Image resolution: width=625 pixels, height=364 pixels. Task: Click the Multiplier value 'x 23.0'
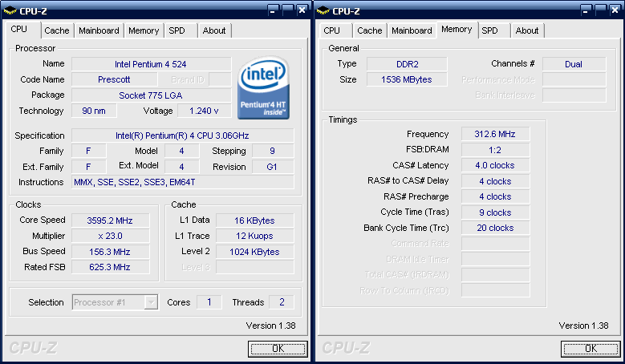tap(111, 236)
